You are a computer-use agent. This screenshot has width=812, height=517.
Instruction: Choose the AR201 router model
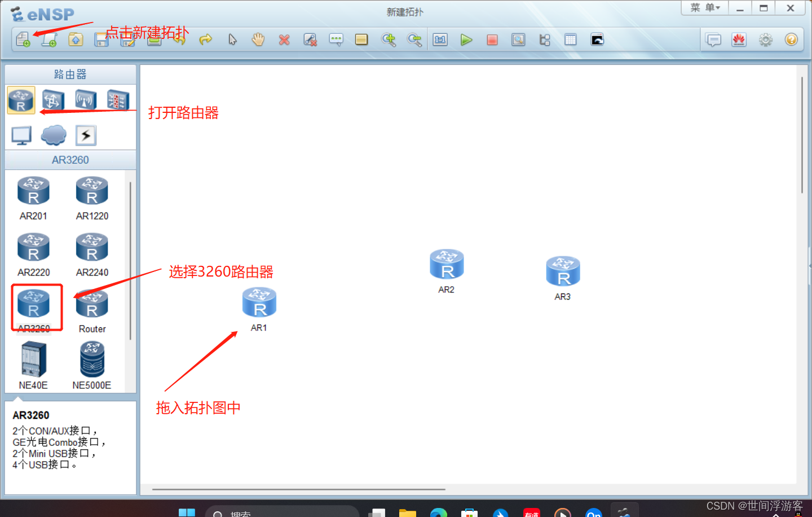click(33, 199)
